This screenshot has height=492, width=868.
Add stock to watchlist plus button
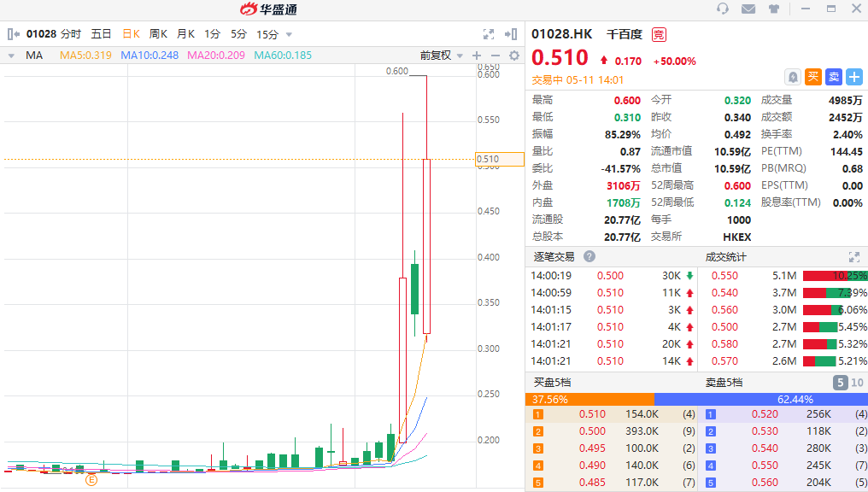854,77
